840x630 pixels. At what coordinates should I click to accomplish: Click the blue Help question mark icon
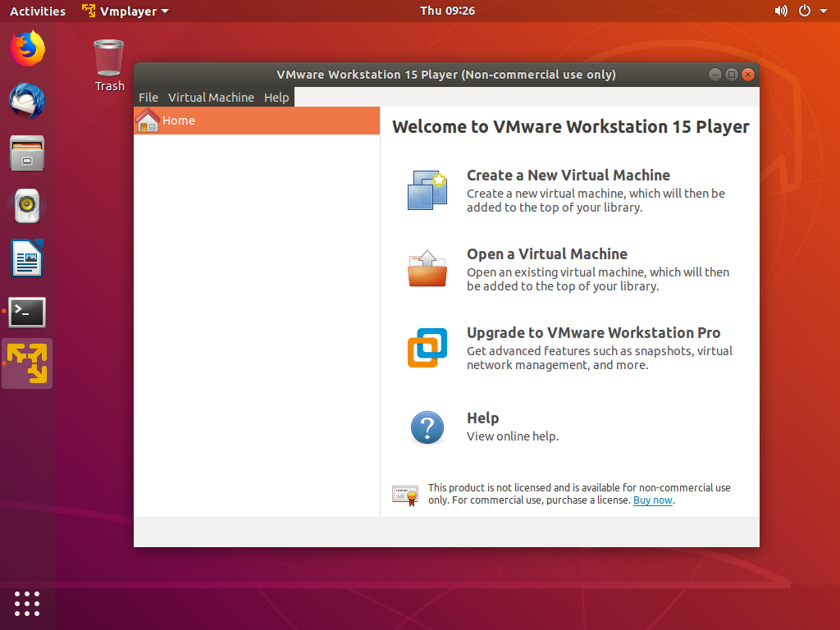click(x=427, y=427)
